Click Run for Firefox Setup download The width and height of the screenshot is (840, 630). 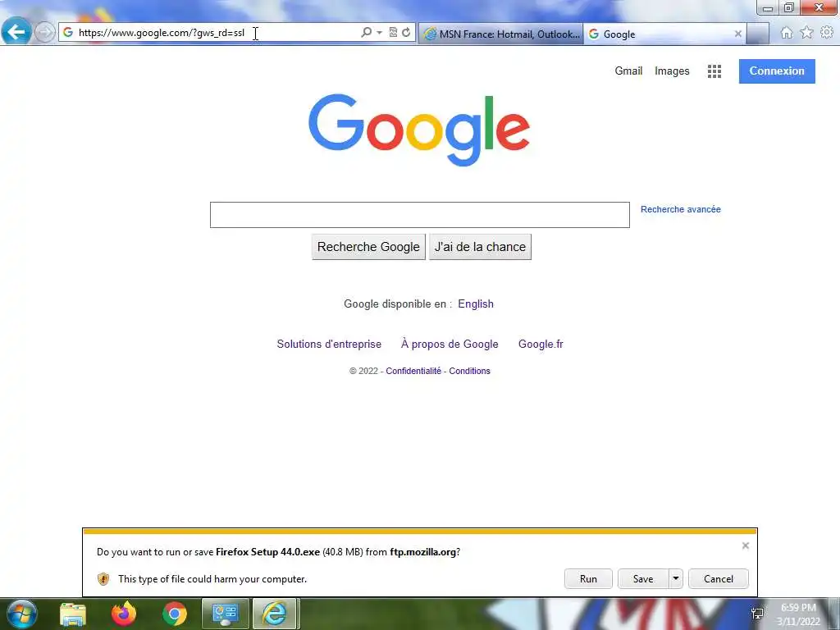pos(588,578)
